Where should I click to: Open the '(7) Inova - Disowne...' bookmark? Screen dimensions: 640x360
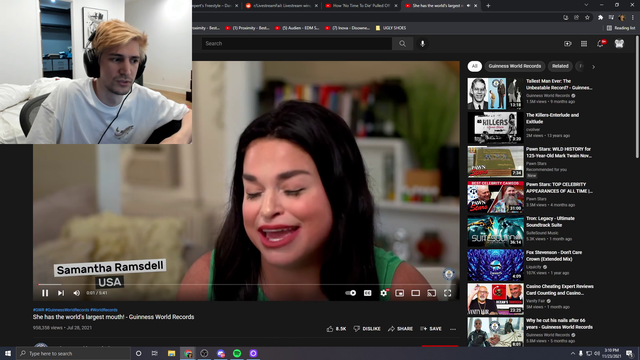347,28
